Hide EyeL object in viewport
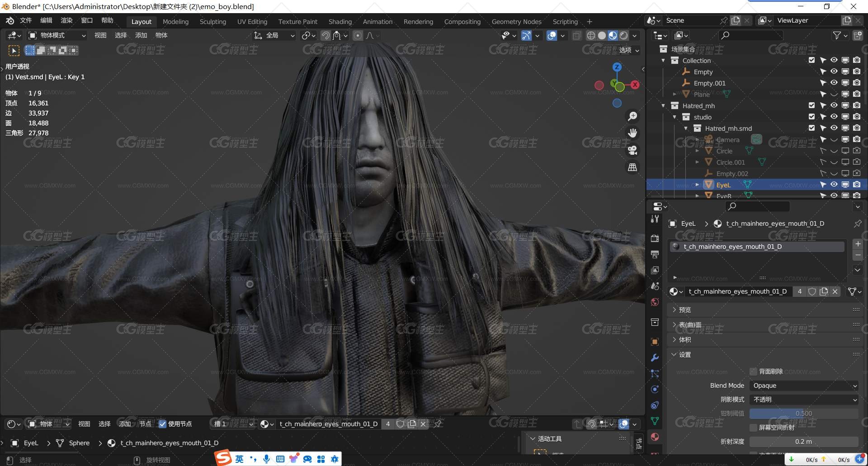Viewport: 868px width, 466px height. [x=834, y=185]
